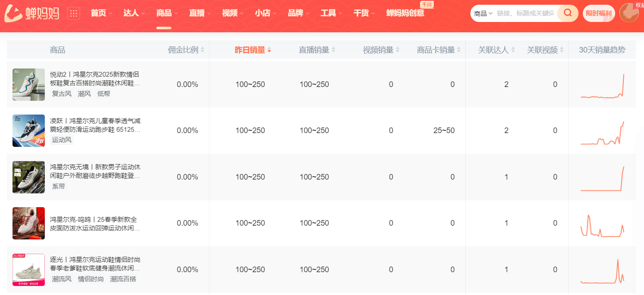Click the magnifier search button
The image size is (644, 295).
[567, 13]
